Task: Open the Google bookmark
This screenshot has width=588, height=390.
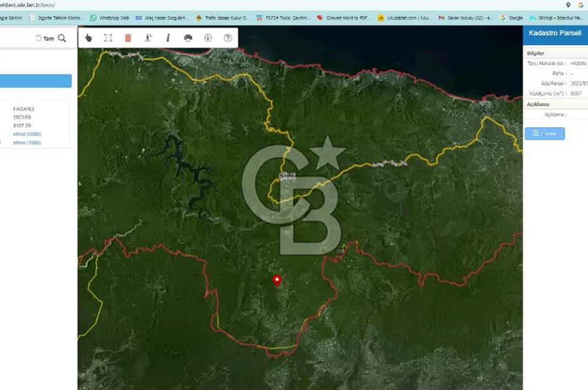Action: click(510, 18)
